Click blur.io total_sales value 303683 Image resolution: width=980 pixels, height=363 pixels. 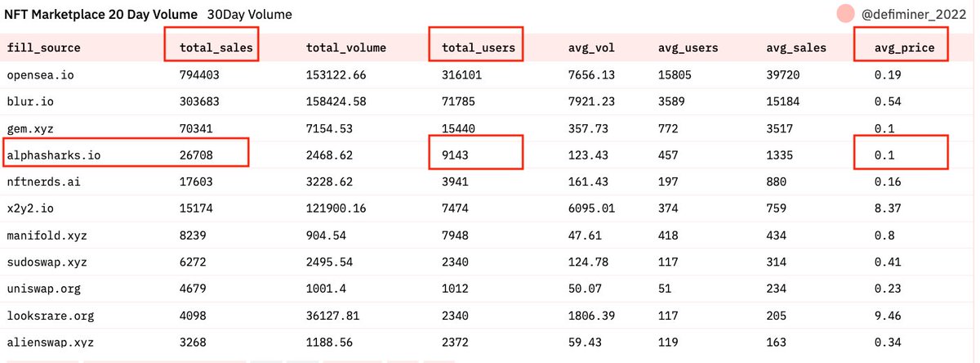click(x=200, y=102)
